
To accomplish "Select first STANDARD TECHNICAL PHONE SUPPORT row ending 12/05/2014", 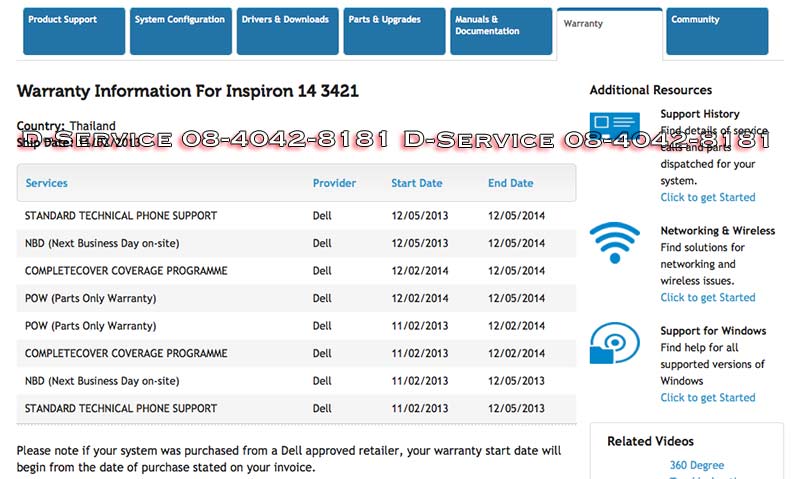I will (296, 216).
